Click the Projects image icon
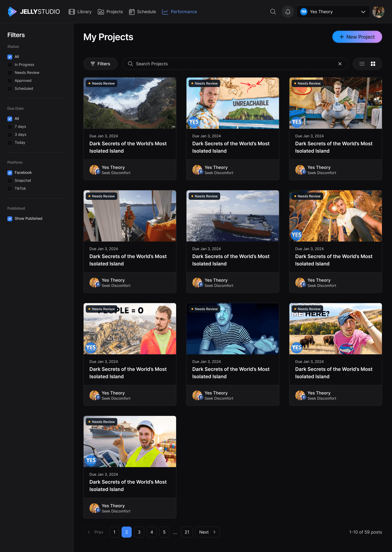The width and height of the screenshot is (392, 552). 101,12
